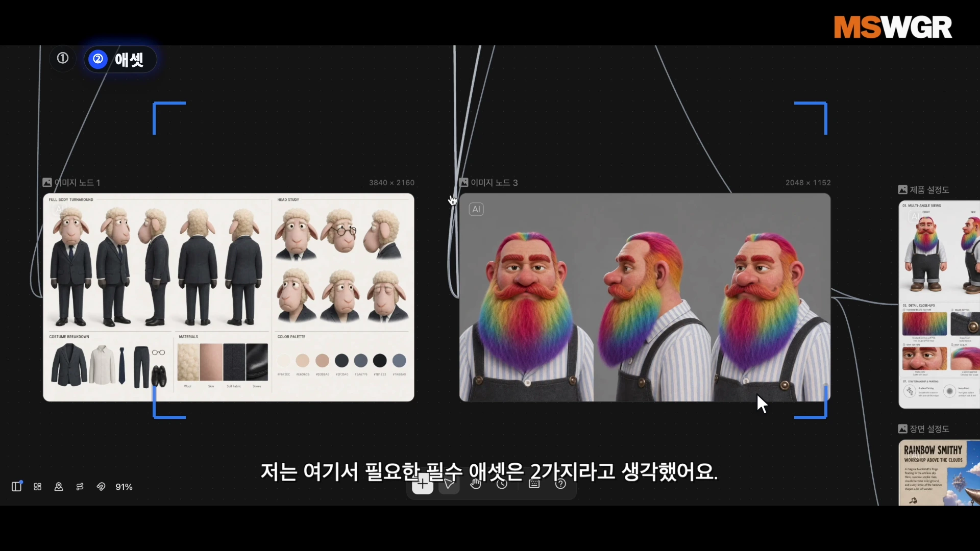Select the 제품 설정도 node label
980x551 pixels.
929,190
